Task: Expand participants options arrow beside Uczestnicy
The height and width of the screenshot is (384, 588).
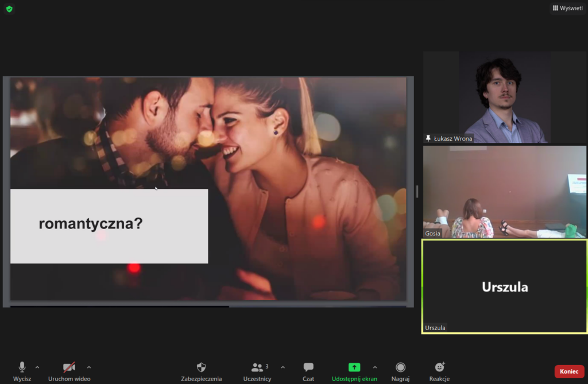Action: (283, 367)
